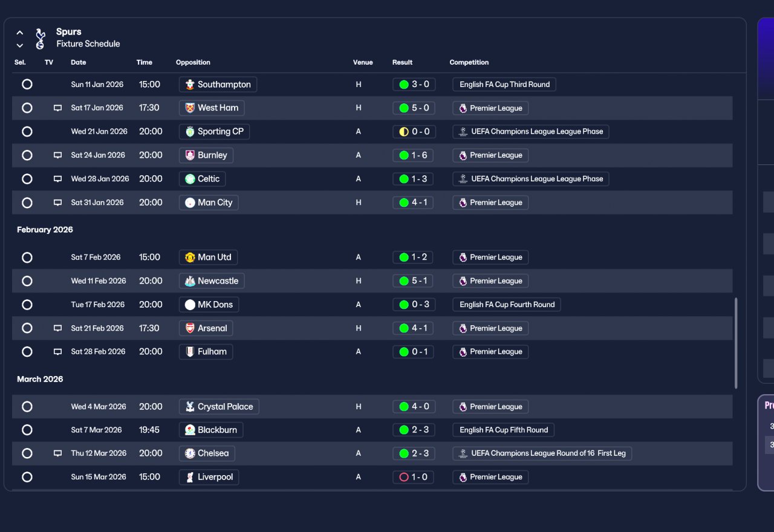Click the MK Dons club badge
Image resolution: width=774 pixels, height=532 pixels.
[x=190, y=305]
